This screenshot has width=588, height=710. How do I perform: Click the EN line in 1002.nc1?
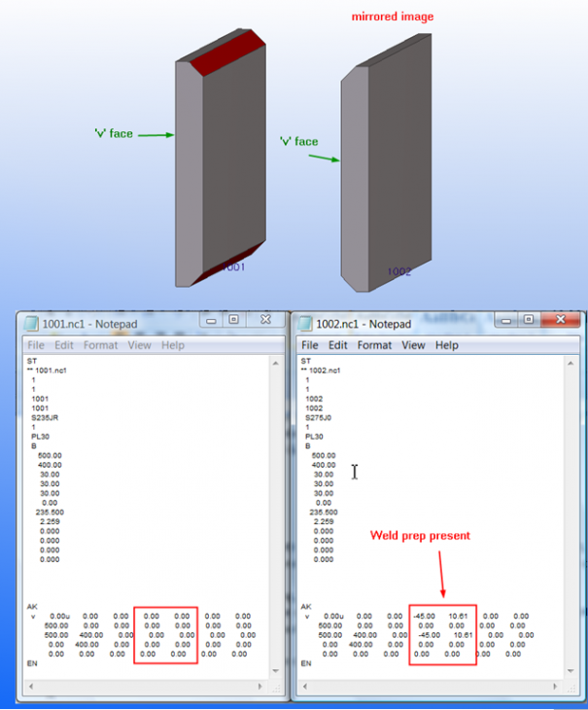(306, 663)
